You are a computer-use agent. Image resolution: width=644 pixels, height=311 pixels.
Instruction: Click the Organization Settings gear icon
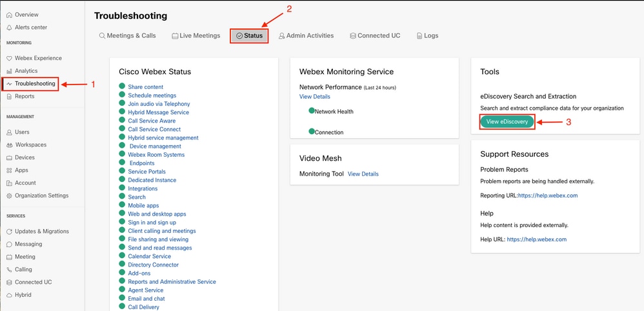point(10,196)
